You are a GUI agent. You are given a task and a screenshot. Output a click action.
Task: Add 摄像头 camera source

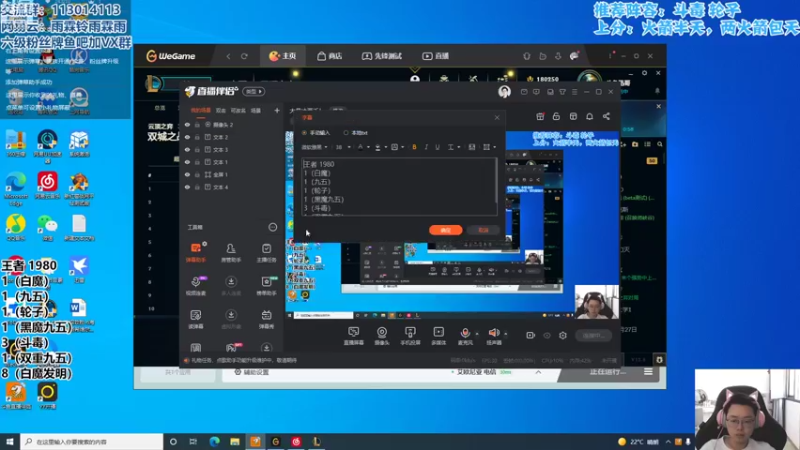pyautogui.click(x=382, y=336)
